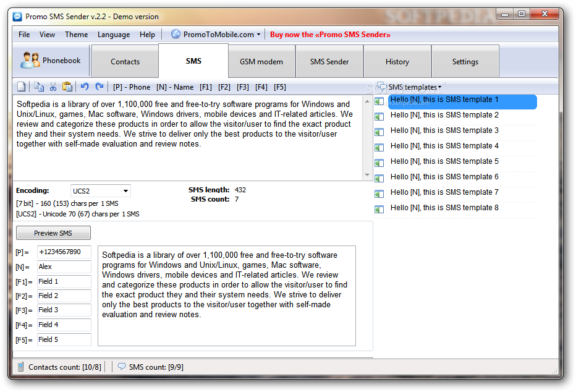Open the View menu
The height and width of the screenshot is (392, 576).
tap(47, 35)
